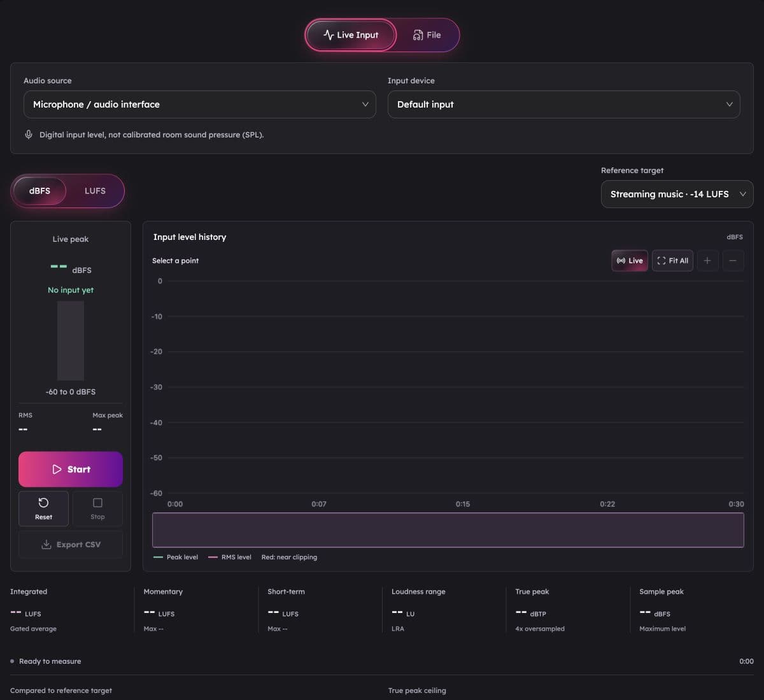
Task: Click the Sample peak reading
Action: 655,613
